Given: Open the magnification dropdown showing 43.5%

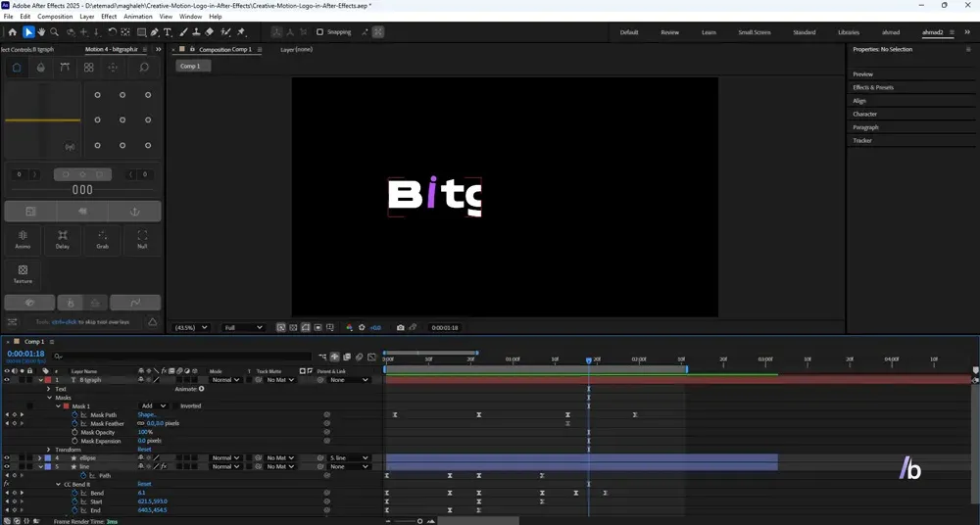Looking at the screenshot, I should point(191,327).
